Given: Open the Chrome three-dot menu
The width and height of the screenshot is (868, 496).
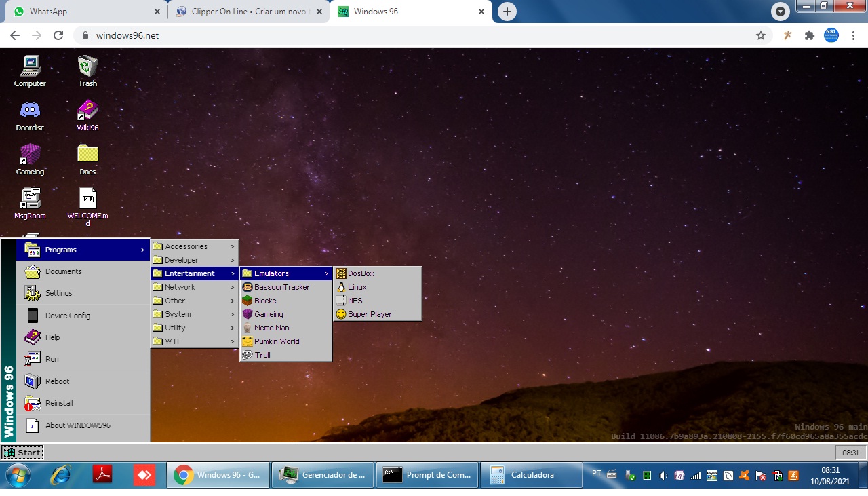Looking at the screenshot, I should coord(853,35).
